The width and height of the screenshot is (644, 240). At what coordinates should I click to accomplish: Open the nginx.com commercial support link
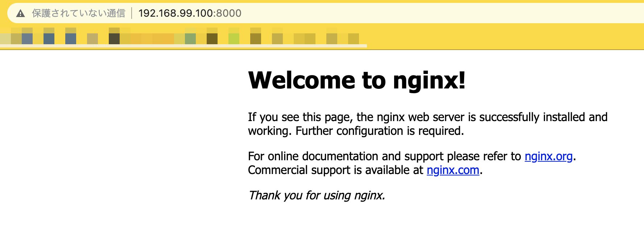click(x=453, y=170)
